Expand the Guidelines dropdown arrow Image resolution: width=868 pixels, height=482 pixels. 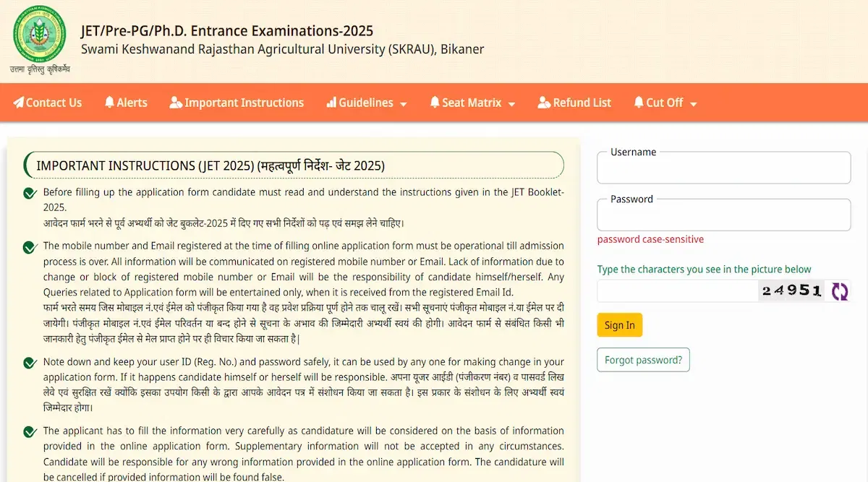403,104
